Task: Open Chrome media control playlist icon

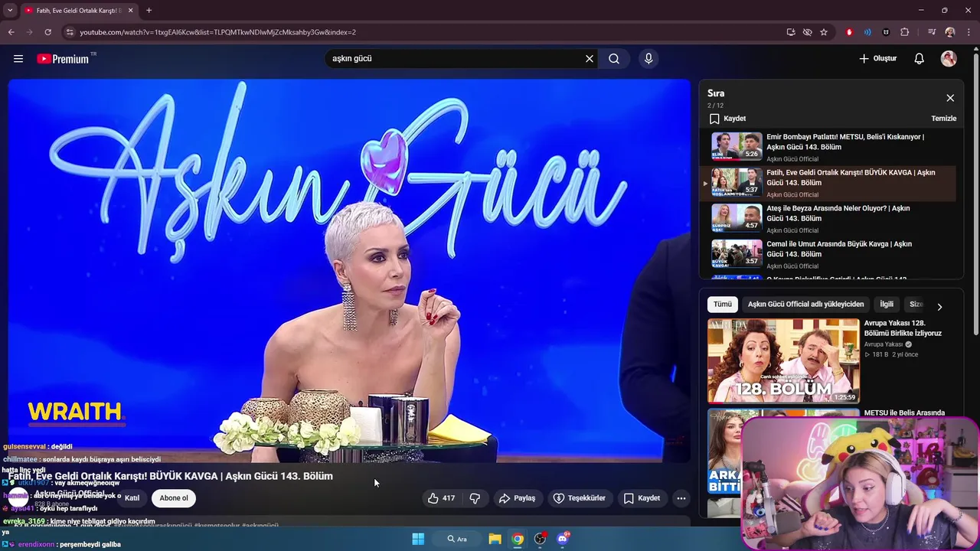Action: tap(932, 32)
